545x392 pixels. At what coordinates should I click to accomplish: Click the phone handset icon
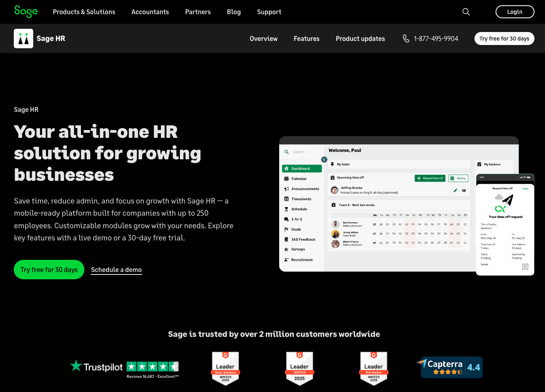(x=406, y=39)
